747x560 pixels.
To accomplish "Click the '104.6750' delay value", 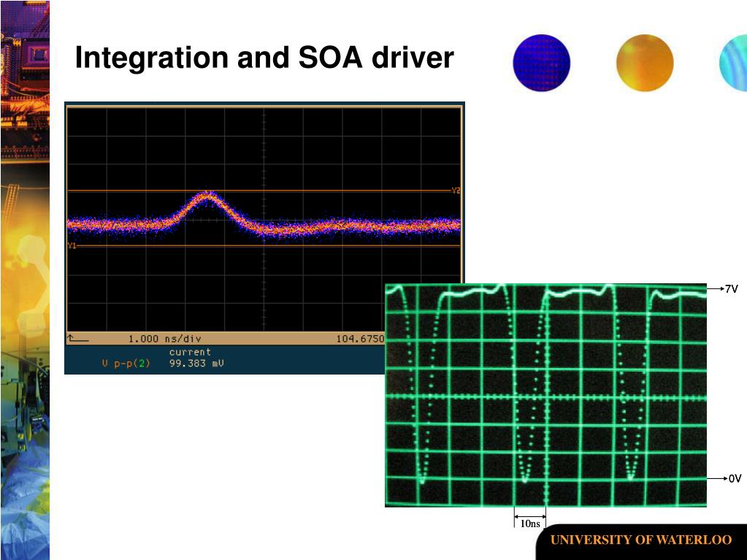I will tap(360, 339).
